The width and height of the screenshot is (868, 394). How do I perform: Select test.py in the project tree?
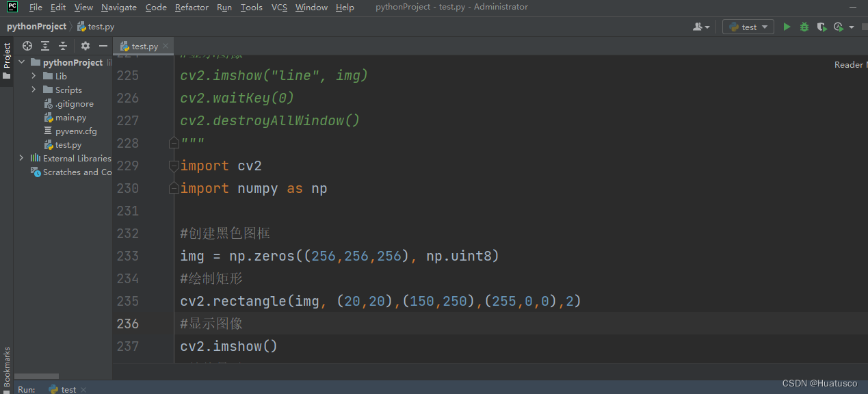(68, 144)
